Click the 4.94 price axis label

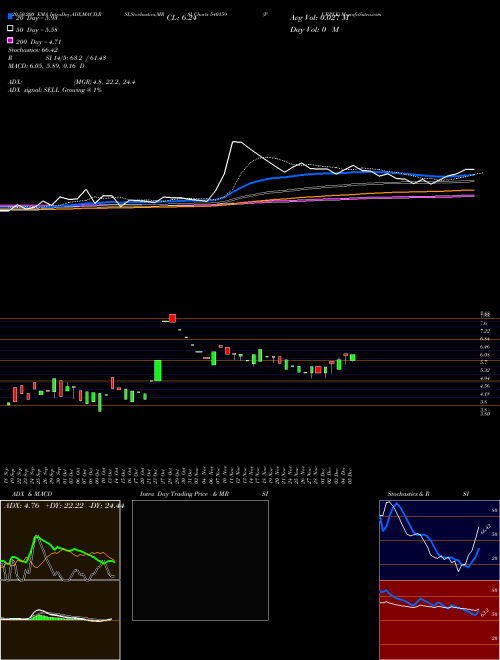point(485,378)
